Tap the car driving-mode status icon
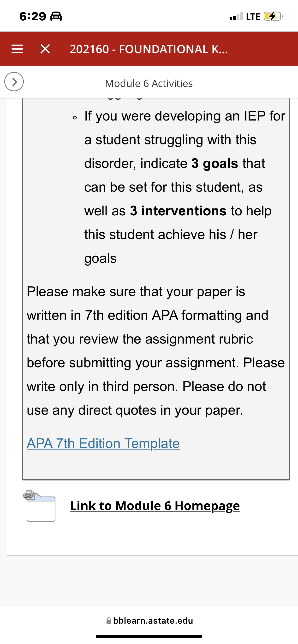 pos(56,17)
